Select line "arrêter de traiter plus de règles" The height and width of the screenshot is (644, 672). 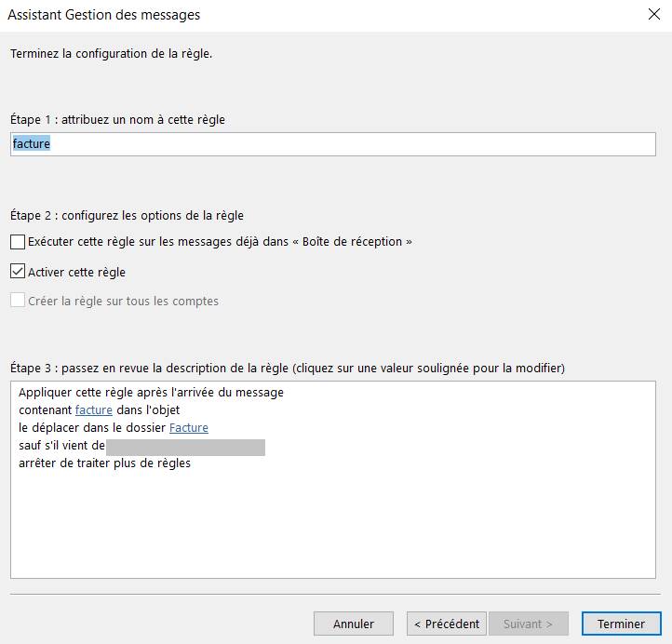[x=104, y=463]
